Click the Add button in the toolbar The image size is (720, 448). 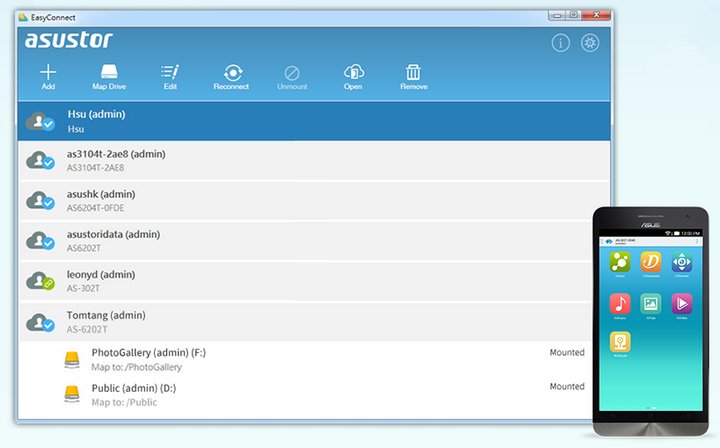click(x=48, y=76)
